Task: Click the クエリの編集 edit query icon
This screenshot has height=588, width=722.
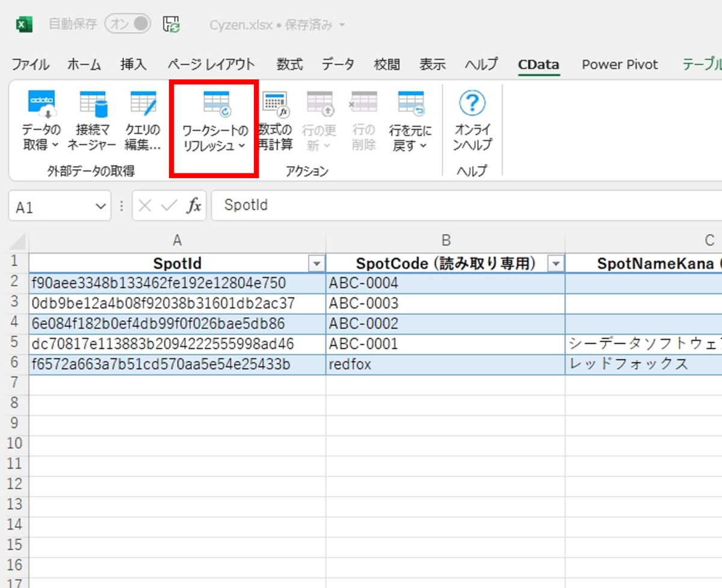Action: click(x=143, y=120)
